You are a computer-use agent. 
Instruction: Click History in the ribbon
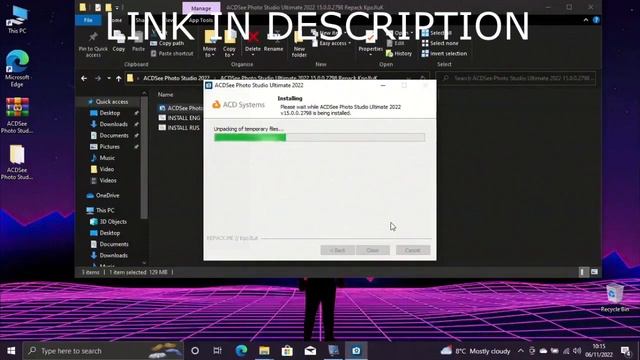click(399, 53)
